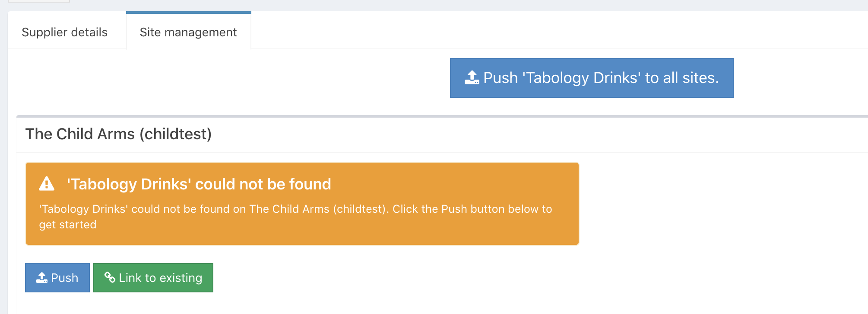Viewport: 868px width, 314px height.
Task: Click the upload icon on Push to all sites
Action: coord(472,78)
